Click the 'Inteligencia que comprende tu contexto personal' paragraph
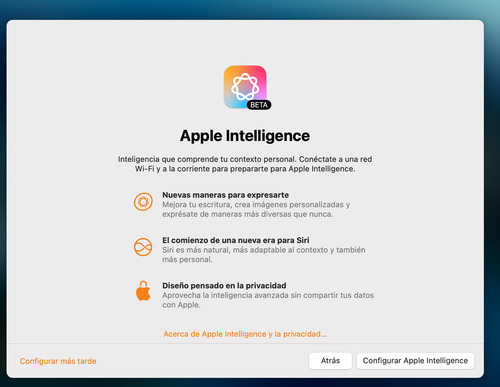The width and height of the screenshot is (500, 387). coord(245,164)
